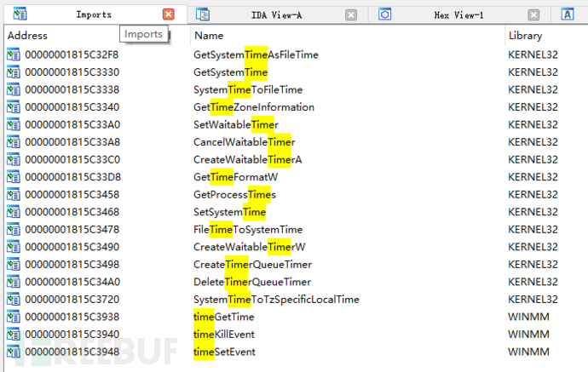Select the CreateWaitableTimerW import name

click(250, 247)
